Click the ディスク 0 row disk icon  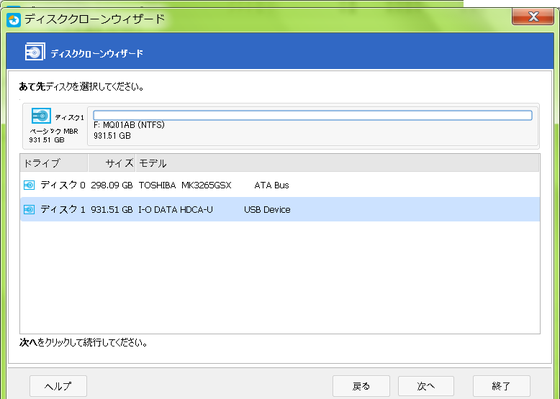29,185
